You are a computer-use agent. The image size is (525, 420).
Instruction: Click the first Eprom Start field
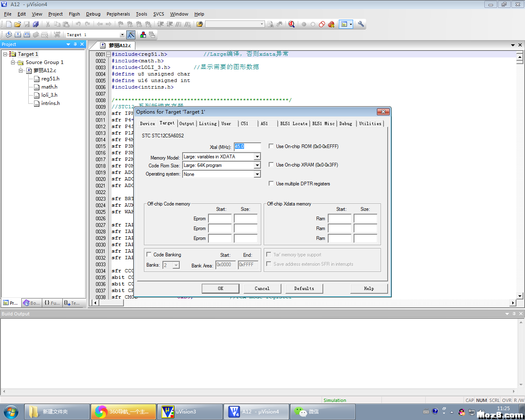click(x=220, y=219)
